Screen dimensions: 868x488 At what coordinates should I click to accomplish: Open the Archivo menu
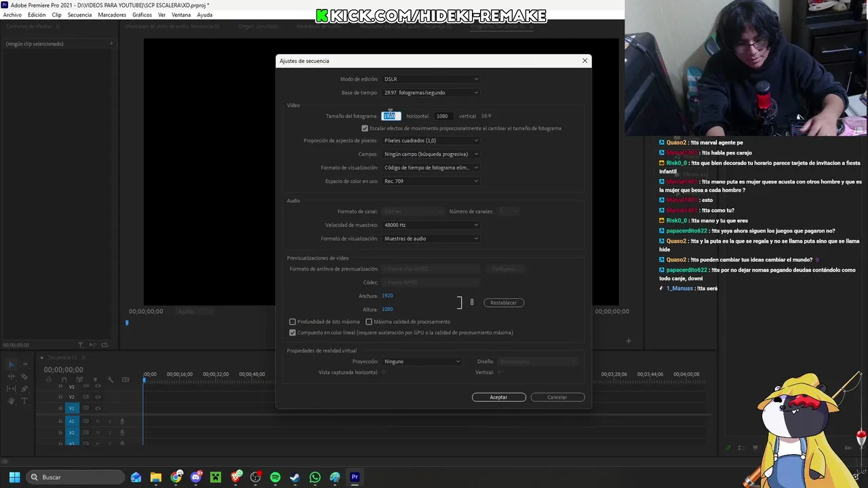pos(12,15)
